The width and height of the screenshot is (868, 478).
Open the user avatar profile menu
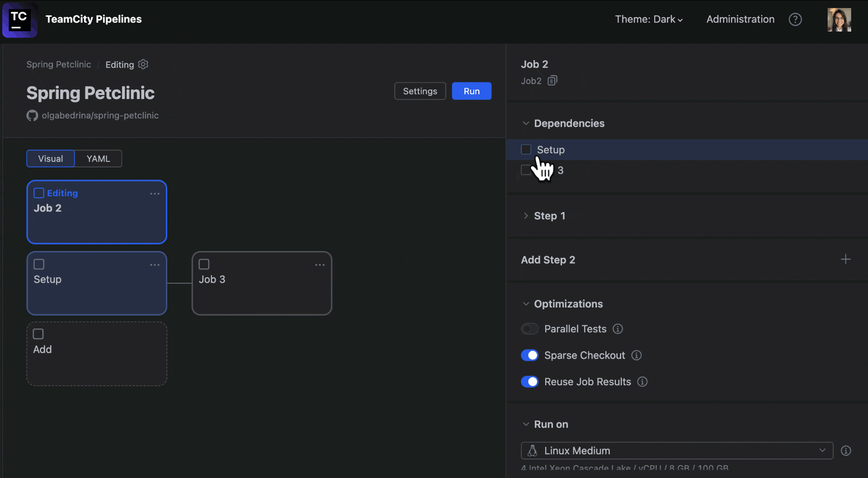839,19
